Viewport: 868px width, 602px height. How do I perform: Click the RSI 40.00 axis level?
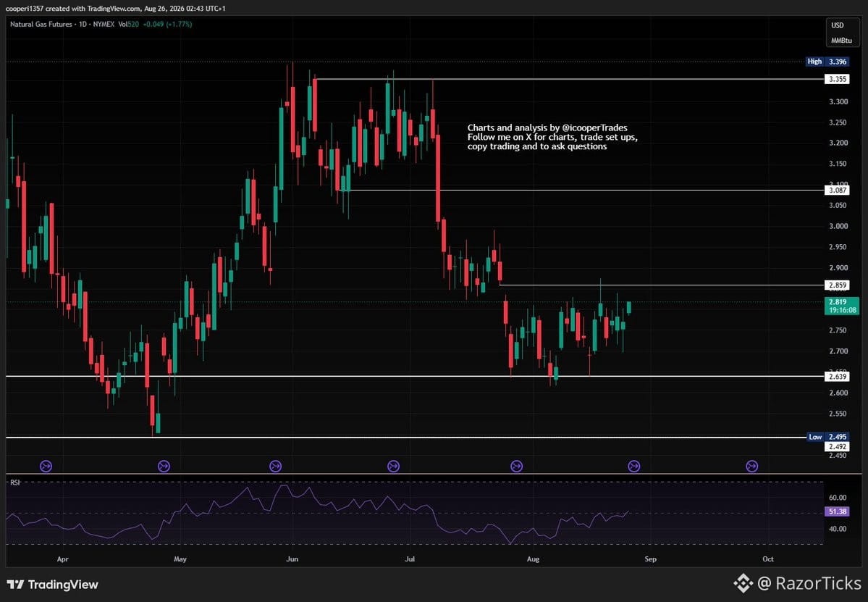click(838, 529)
